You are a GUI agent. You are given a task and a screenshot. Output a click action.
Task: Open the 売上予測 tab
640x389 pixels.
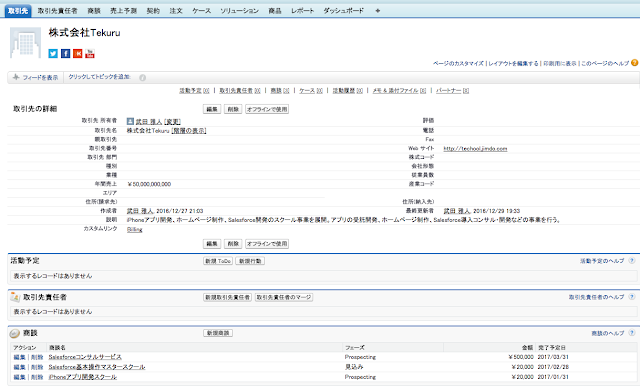(123, 11)
